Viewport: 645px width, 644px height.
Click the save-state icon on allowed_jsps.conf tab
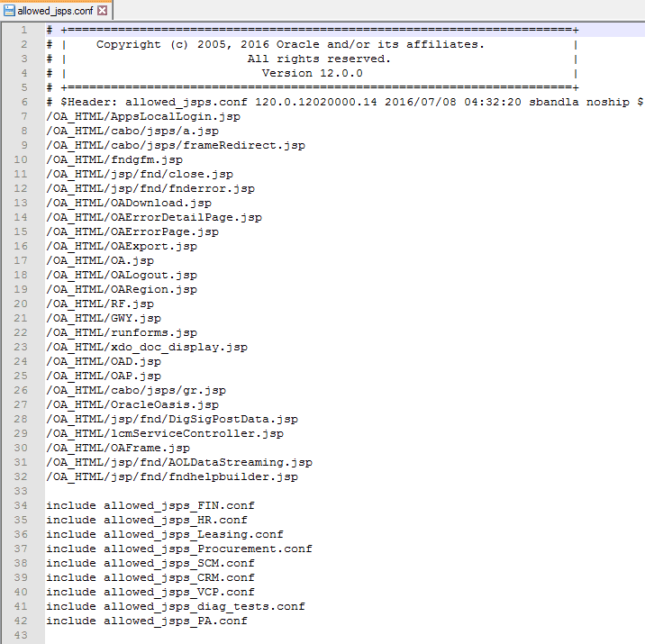point(9,11)
